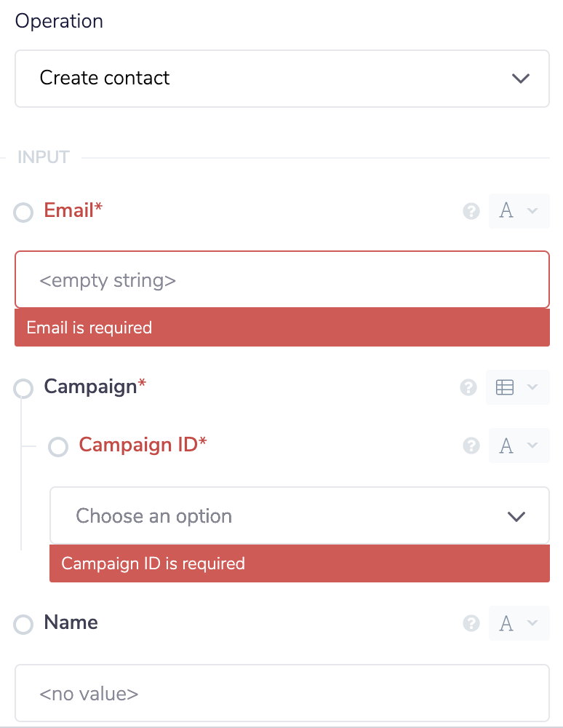This screenshot has height=728, width=563.
Task: Click the help icon beside Campaign ID
Action: [x=471, y=446]
